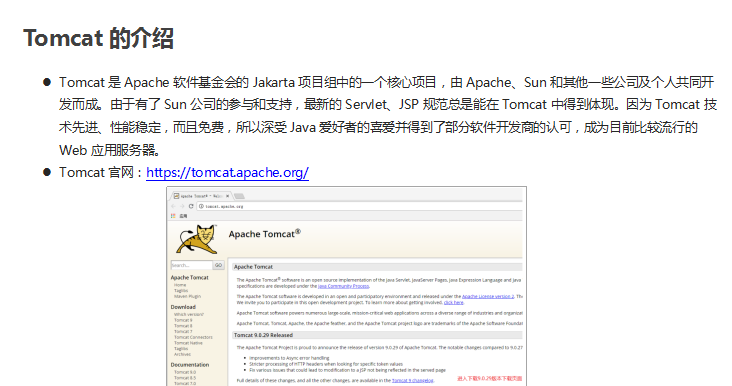Click 'Tomcat 9' under Download sidebar
The width and height of the screenshot is (732, 386).
[x=183, y=320]
